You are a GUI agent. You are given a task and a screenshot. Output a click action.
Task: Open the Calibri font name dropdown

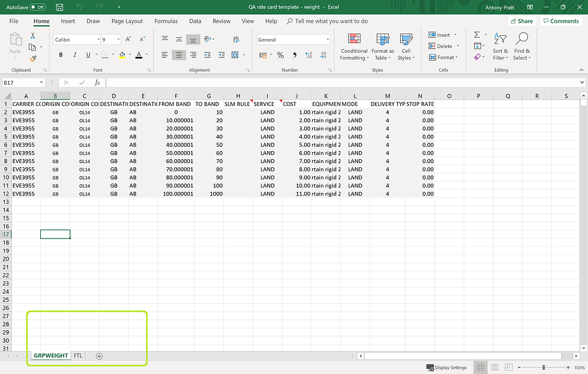[x=98, y=40]
